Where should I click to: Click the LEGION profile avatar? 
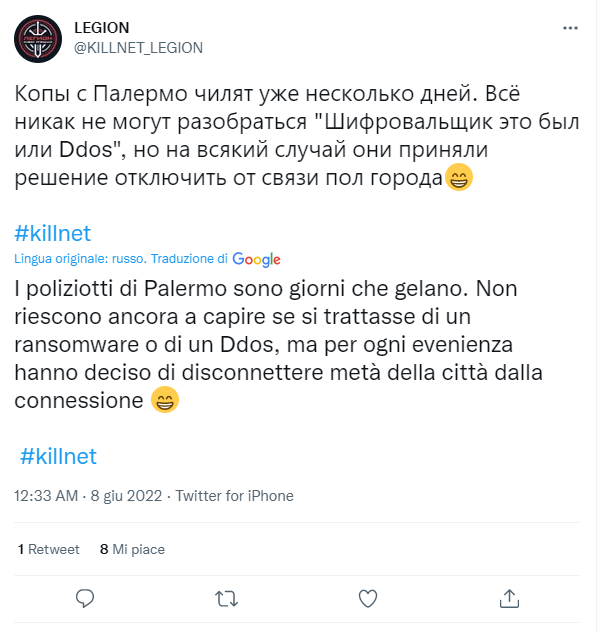[x=40, y=38]
